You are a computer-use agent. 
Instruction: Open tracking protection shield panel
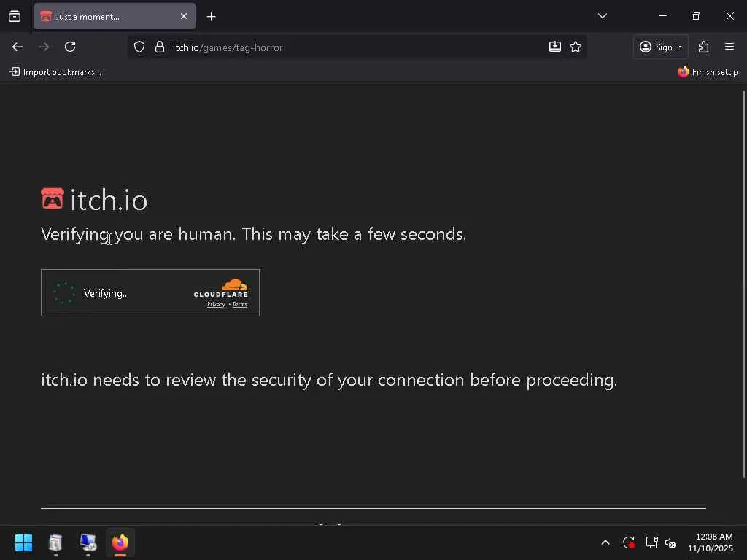tap(139, 47)
